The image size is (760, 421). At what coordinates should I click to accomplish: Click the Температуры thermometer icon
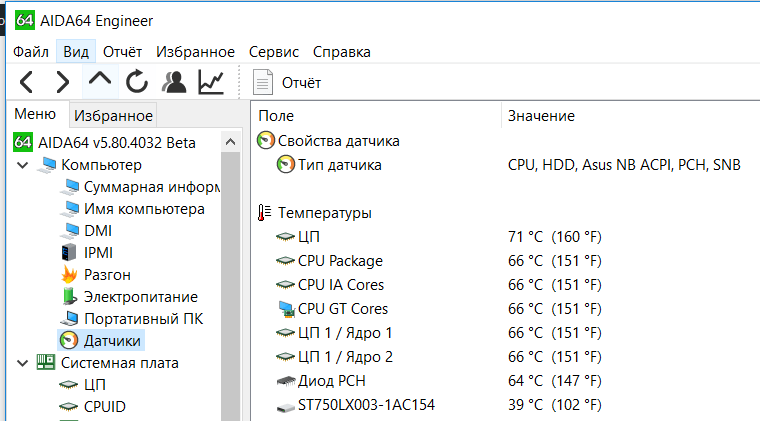coord(264,213)
